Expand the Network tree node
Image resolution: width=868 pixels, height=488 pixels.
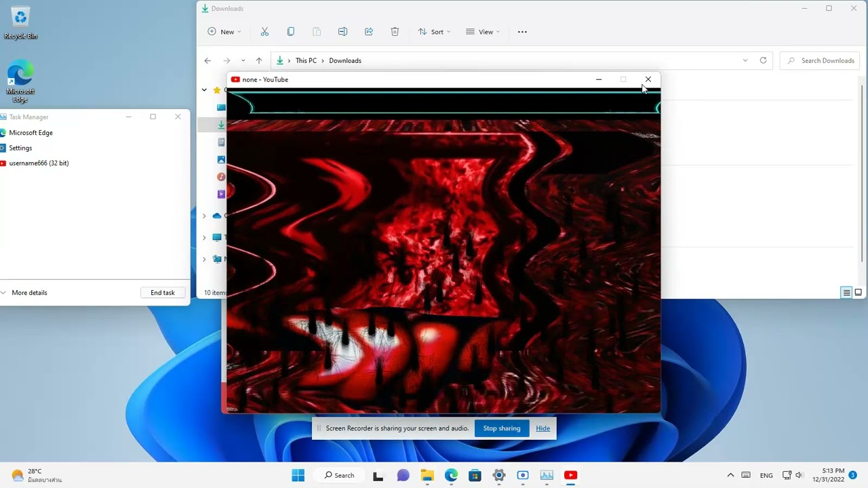[x=204, y=259]
